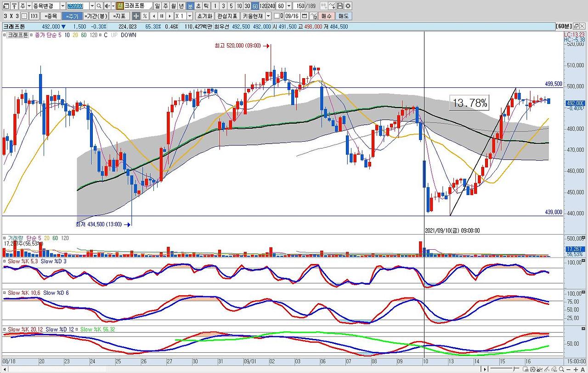588x373 pixels.
Task: Step the chart backward with the left arrow
Action: coord(153,16)
